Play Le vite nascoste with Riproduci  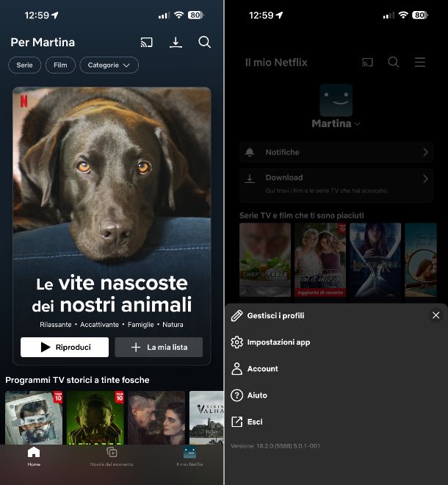65,347
